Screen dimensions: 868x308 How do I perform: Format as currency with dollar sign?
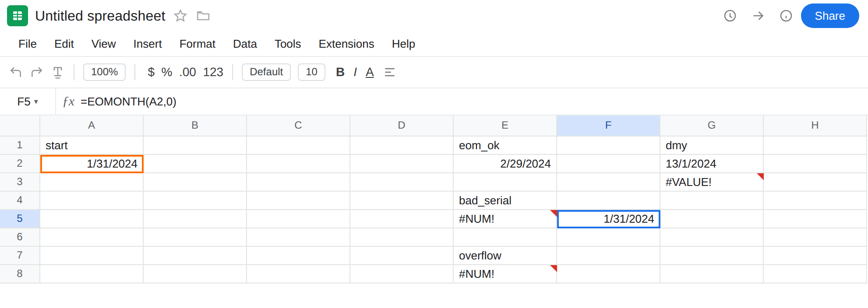click(x=151, y=72)
